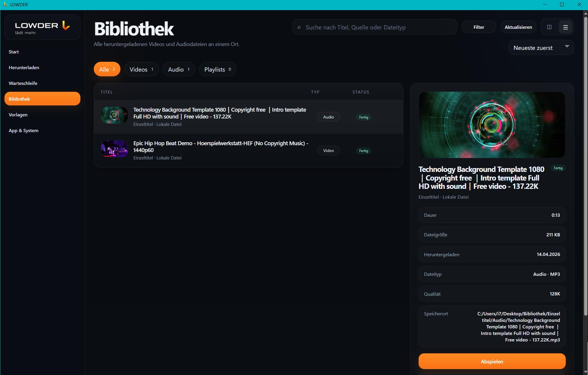Image resolution: width=588 pixels, height=375 pixels.
Task: Click the Fertig badge in the details panel
Action: [x=558, y=168]
